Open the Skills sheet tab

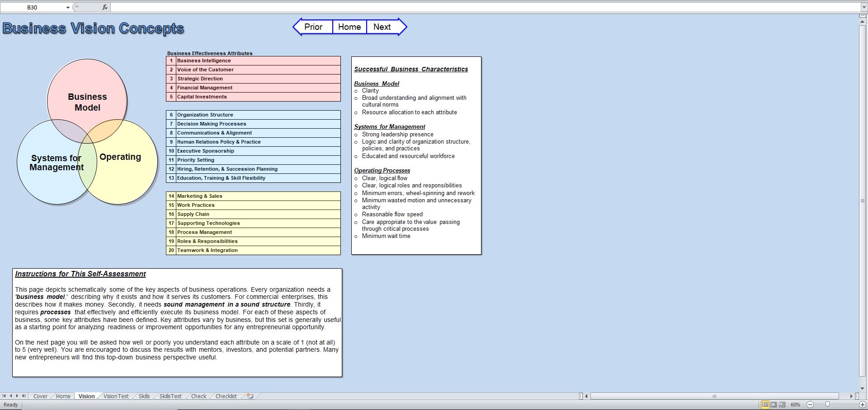point(144,396)
